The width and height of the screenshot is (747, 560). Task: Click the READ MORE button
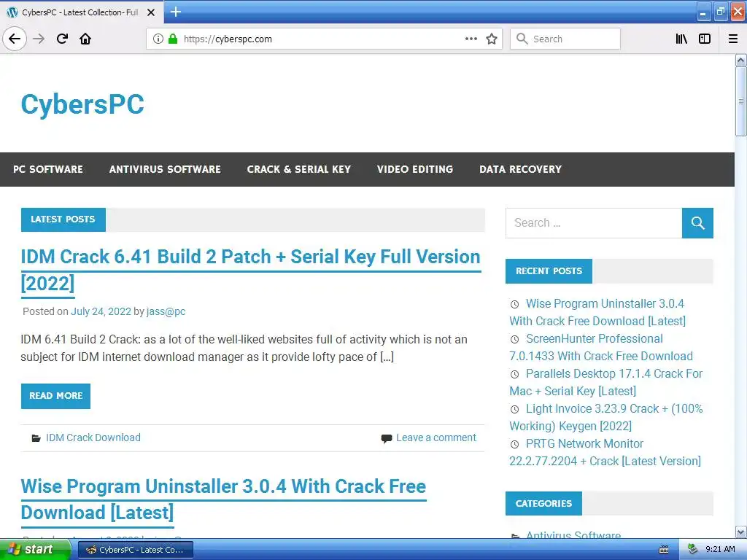(55, 396)
